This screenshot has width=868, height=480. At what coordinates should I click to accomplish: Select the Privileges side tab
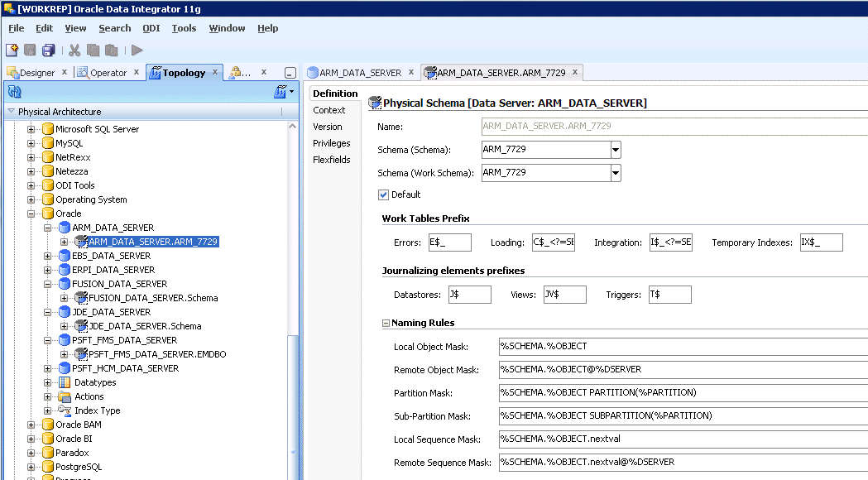coord(331,143)
